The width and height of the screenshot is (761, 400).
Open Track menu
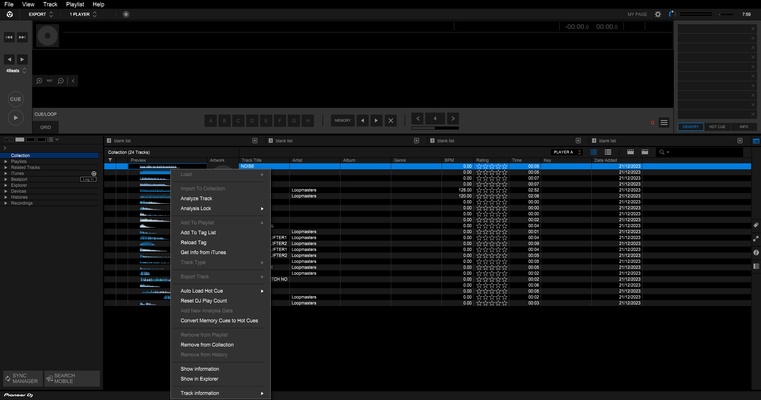click(50, 4)
